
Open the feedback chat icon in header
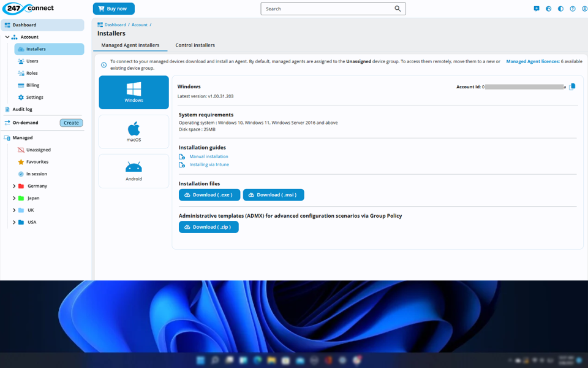tap(537, 9)
